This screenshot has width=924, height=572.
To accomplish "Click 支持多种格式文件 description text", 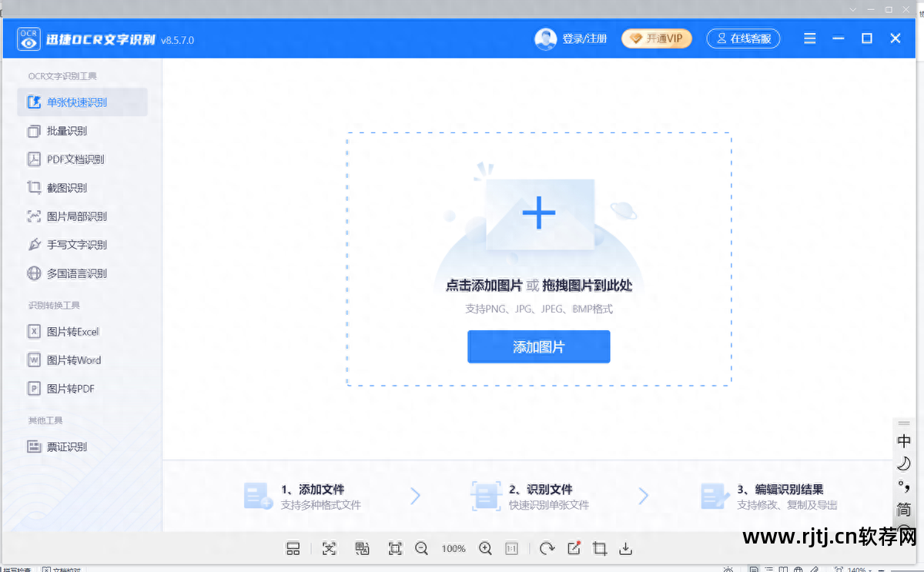I will [x=320, y=505].
